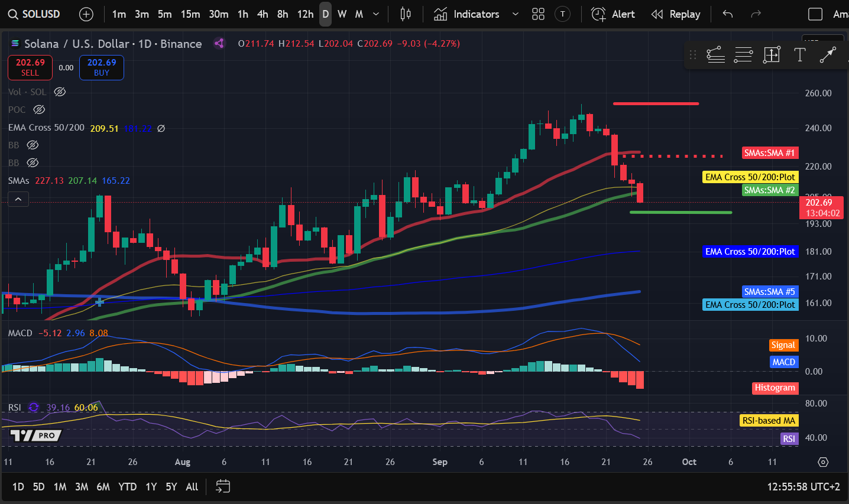
Task: Set the range to 1D
Action: pos(18,487)
